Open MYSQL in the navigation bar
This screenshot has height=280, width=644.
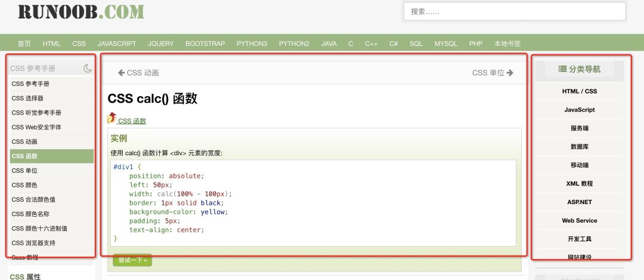445,44
